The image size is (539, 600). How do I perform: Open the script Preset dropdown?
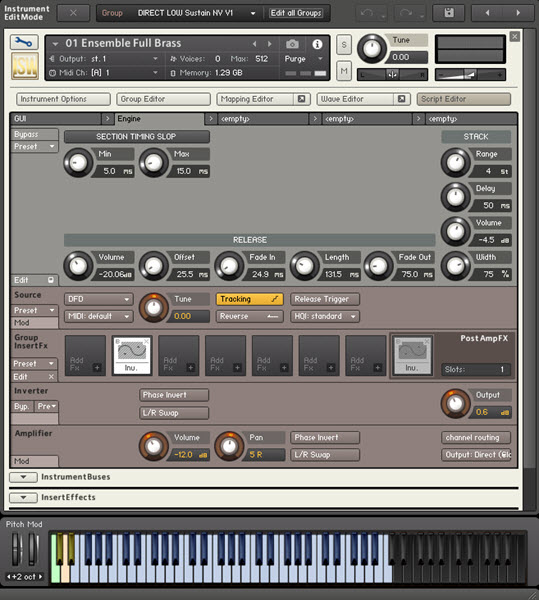34,147
